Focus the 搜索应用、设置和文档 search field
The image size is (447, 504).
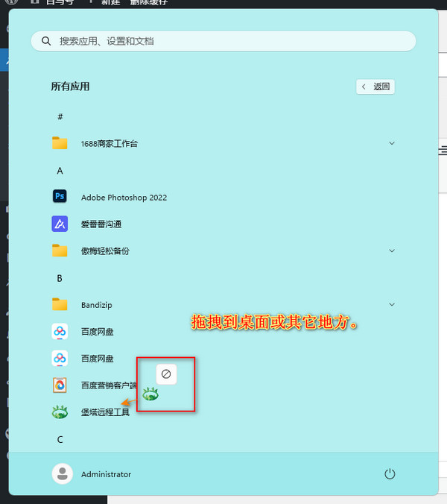point(223,41)
